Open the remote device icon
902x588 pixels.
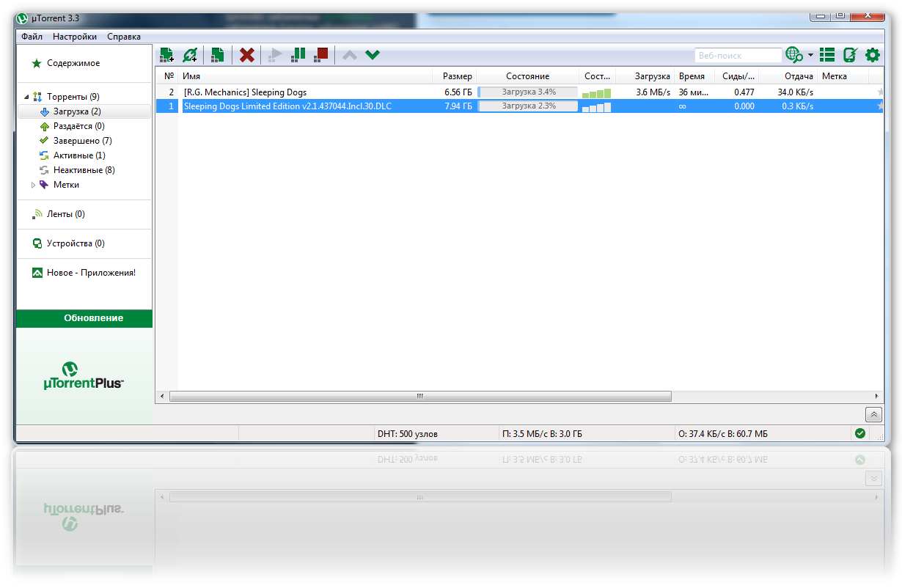pyautogui.click(x=850, y=55)
